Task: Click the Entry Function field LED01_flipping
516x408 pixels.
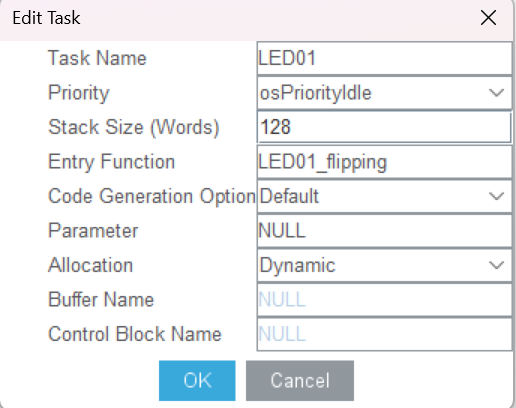Action: (384, 162)
